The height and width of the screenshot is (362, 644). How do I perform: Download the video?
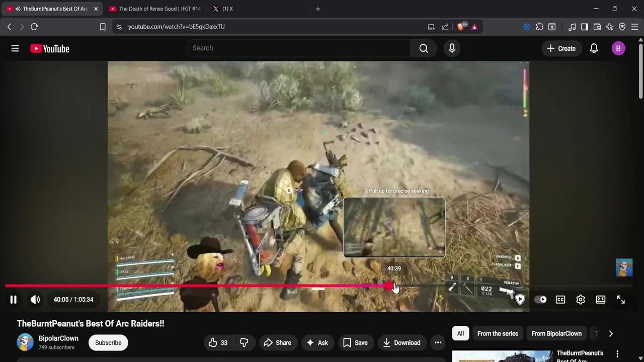401,343
